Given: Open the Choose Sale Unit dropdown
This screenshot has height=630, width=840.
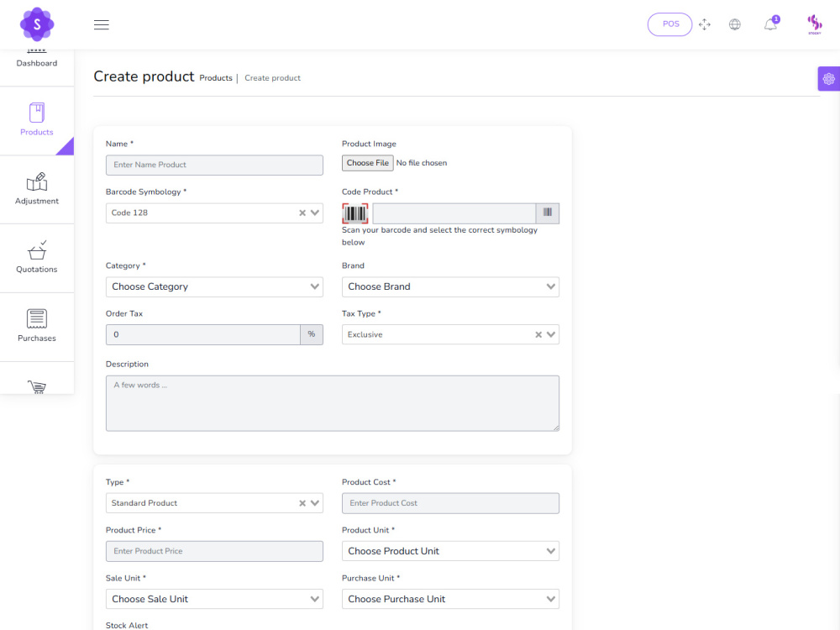Looking at the screenshot, I should [x=214, y=599].
